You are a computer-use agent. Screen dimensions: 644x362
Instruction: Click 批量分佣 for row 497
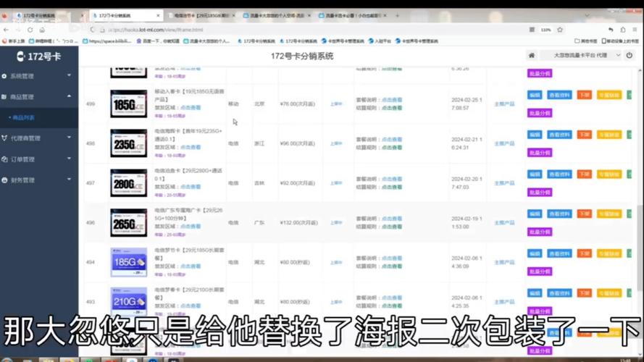(x=540, y=192)
